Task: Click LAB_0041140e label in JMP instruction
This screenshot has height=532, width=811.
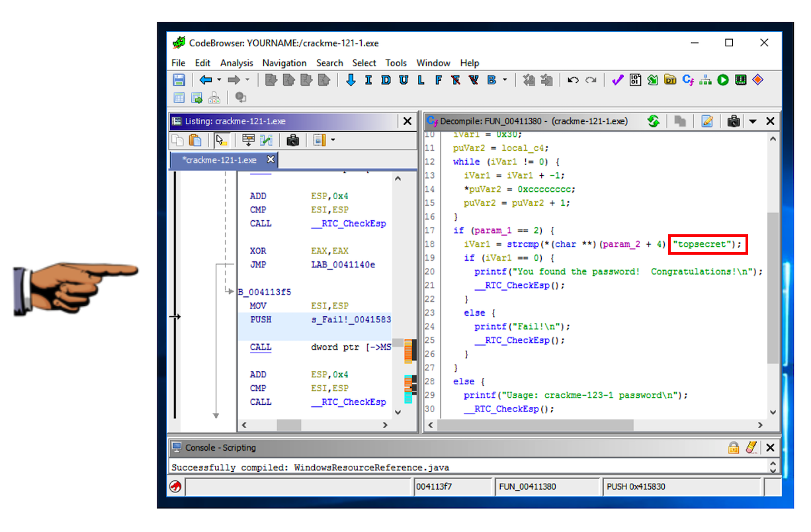Action: click(x=344, y=265)
